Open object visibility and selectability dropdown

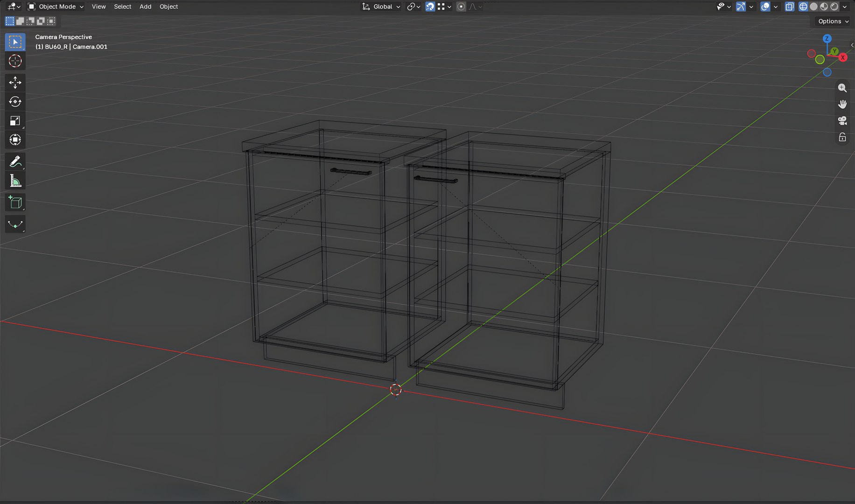tap(724, 7)
